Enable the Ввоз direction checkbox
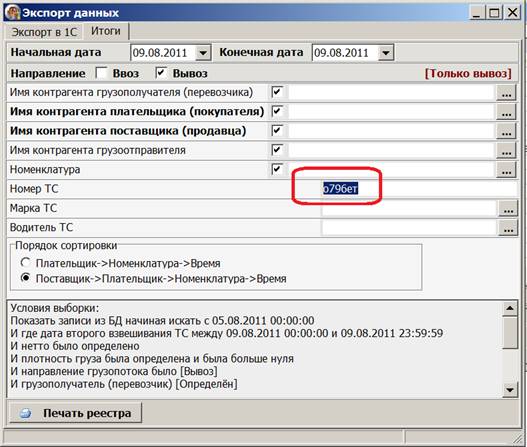Viewport: 527px width, 447px height. coord(101,73)
